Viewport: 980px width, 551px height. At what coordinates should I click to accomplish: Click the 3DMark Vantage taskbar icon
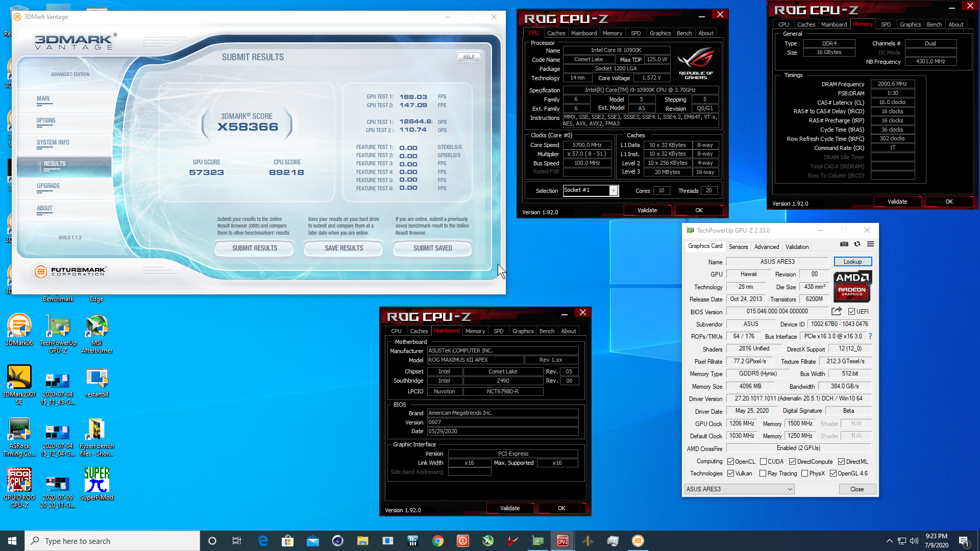tap(638, 541)
